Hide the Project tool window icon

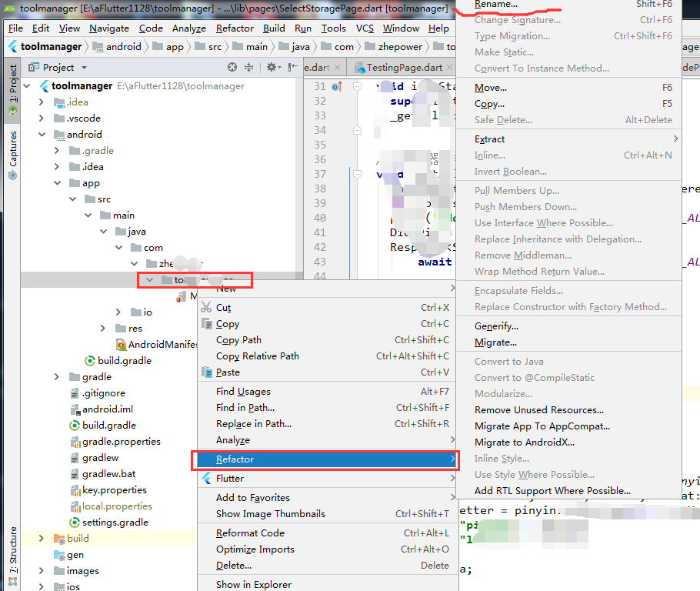(x=293, y=68)
